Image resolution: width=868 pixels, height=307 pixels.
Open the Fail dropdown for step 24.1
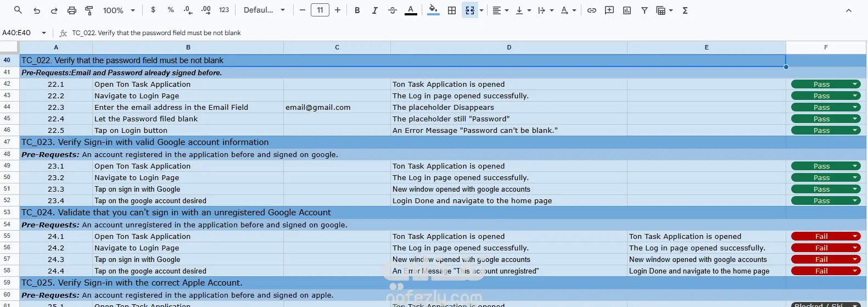pyautogui.click(x=826, y=236)
